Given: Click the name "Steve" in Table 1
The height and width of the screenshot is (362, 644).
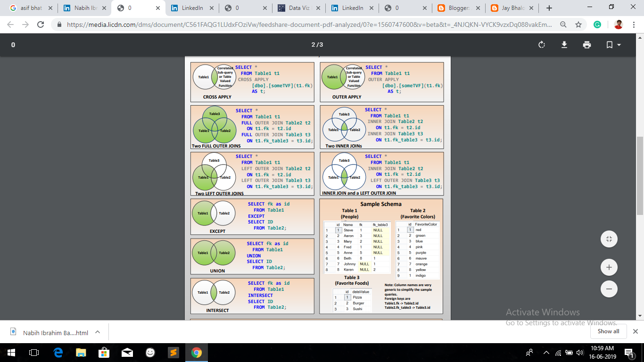Looking at the screenshot, I should point(348,230).
